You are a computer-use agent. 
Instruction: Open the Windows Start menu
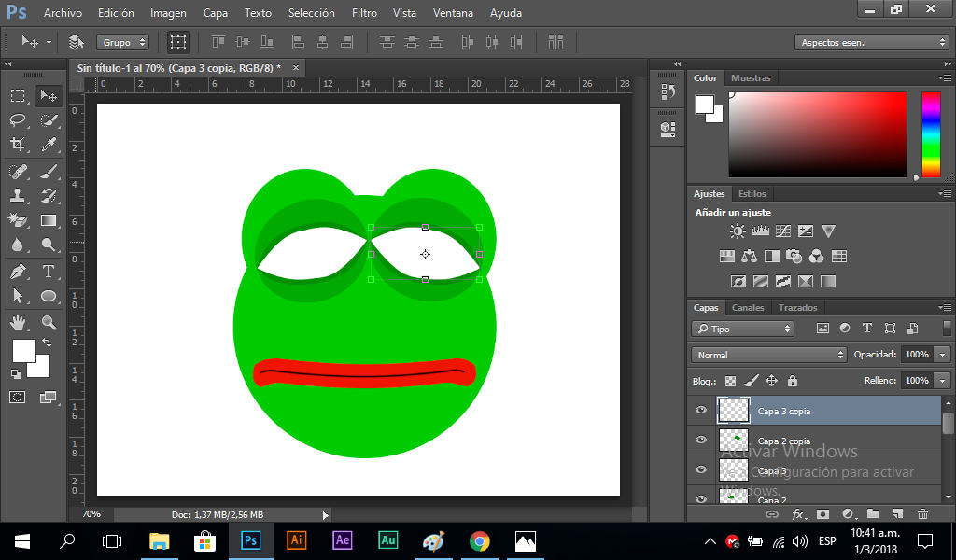(x=22, y=541)
